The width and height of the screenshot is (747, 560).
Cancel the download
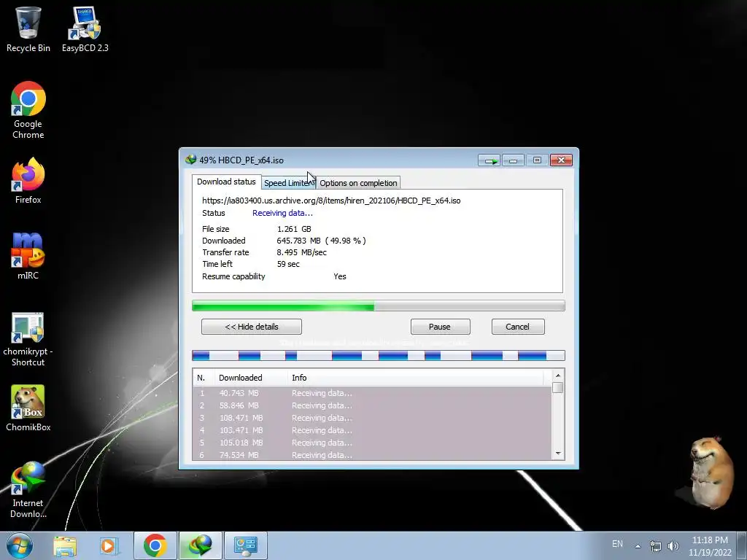[x=518, y=327]
